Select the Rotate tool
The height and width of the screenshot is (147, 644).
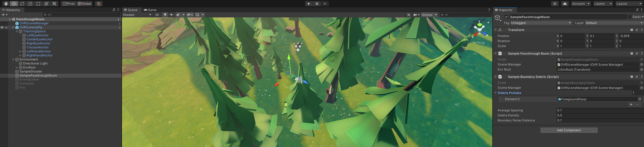[x=22, y=4]
